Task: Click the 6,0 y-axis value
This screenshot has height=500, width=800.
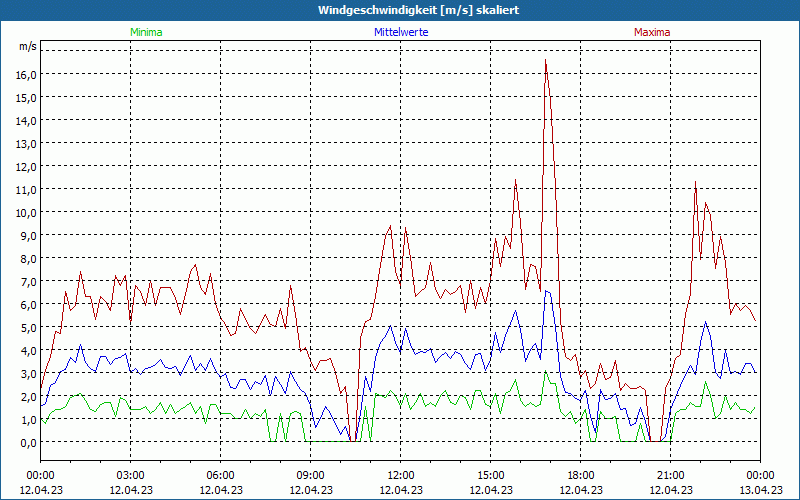Action: click(29, 304)
